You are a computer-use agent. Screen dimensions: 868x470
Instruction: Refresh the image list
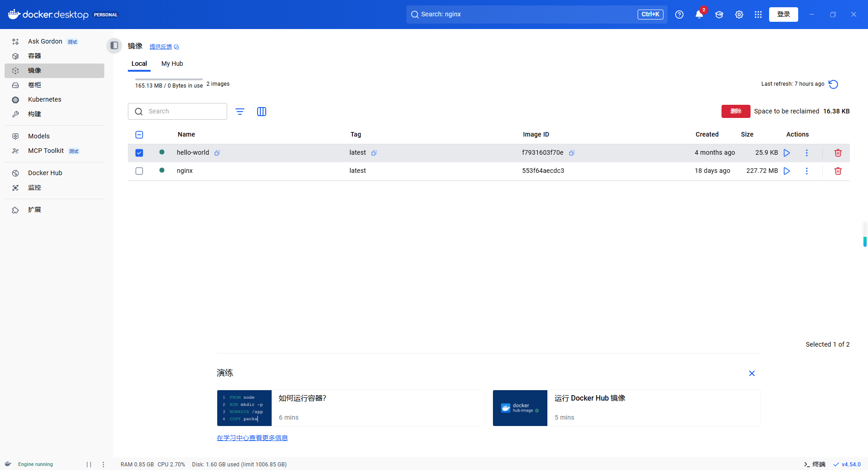(834, 84)
